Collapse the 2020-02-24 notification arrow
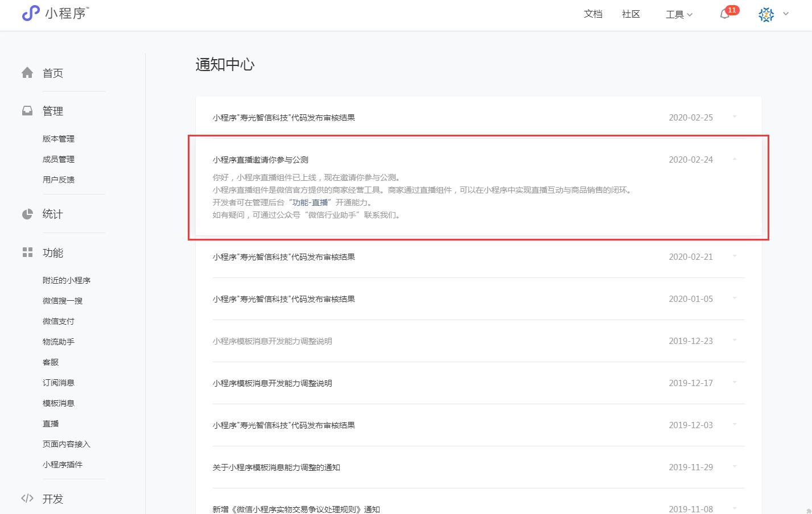Image resolution: width=812 pixels, height=514 pixels. [735, 159]
